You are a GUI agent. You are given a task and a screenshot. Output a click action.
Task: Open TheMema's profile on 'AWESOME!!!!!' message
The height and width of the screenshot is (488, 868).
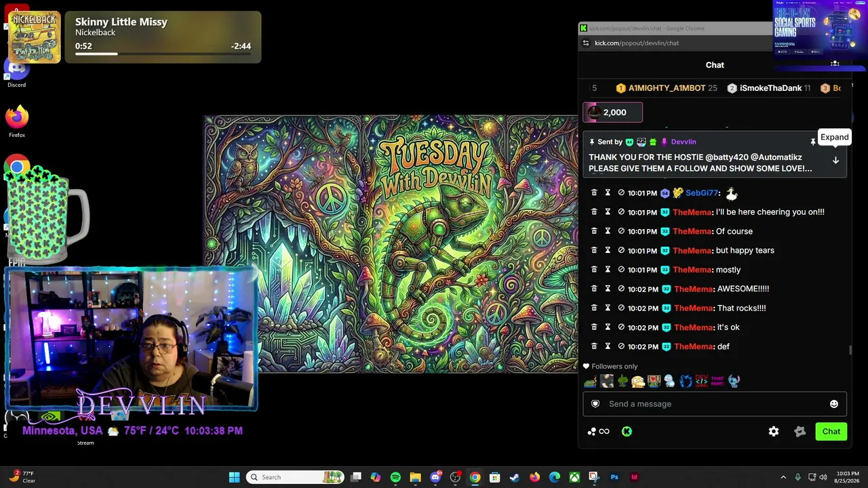click(x=694, y=289)
